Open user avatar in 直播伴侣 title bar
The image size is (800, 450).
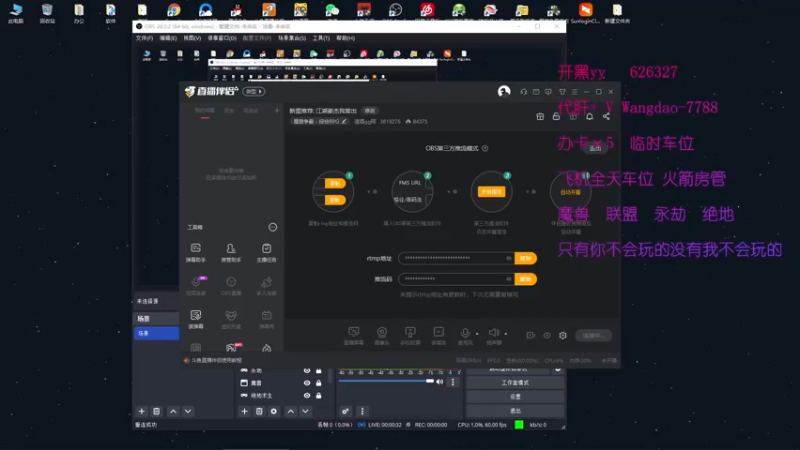pyautogui.click(x=504, y=91)
